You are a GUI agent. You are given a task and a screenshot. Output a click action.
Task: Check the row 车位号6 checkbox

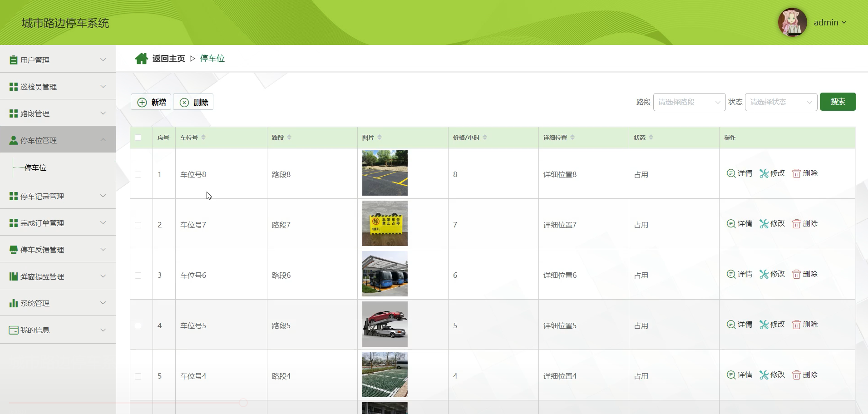point(138,276)
